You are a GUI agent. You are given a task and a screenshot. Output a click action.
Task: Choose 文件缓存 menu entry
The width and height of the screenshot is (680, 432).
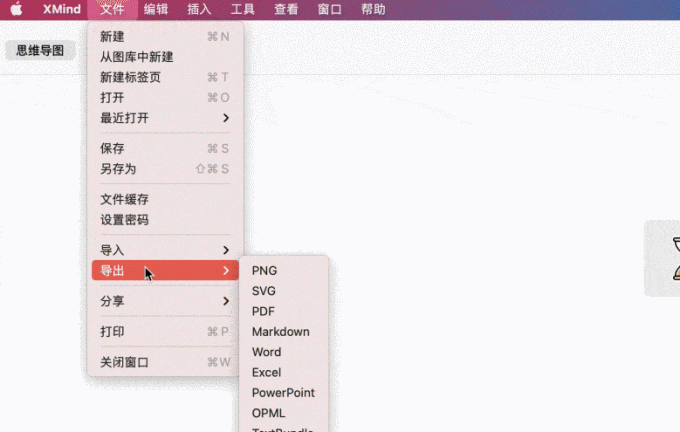tap(165, 200)
